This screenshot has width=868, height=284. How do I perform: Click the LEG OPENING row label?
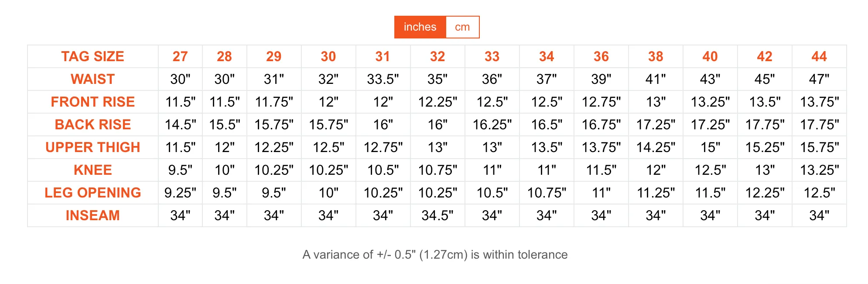93,193
